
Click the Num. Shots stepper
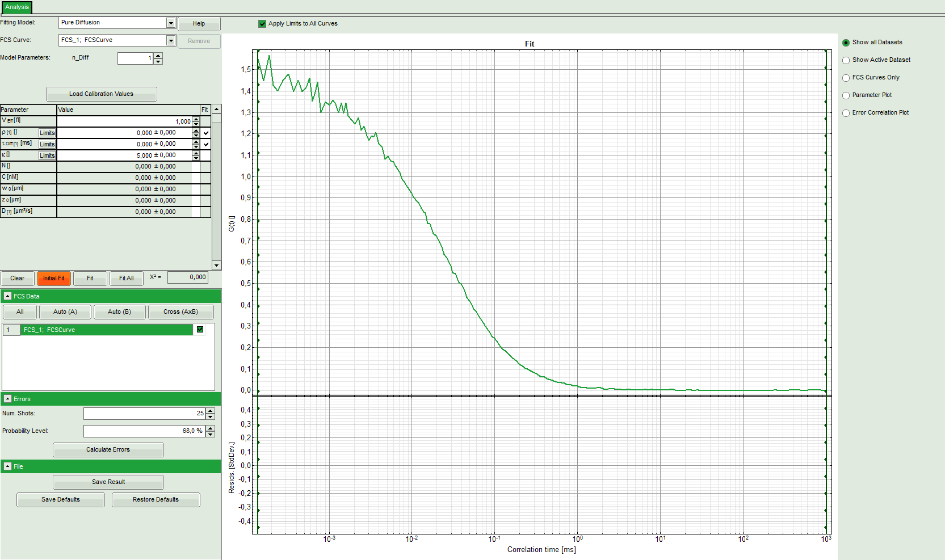[x=211, y=414]
